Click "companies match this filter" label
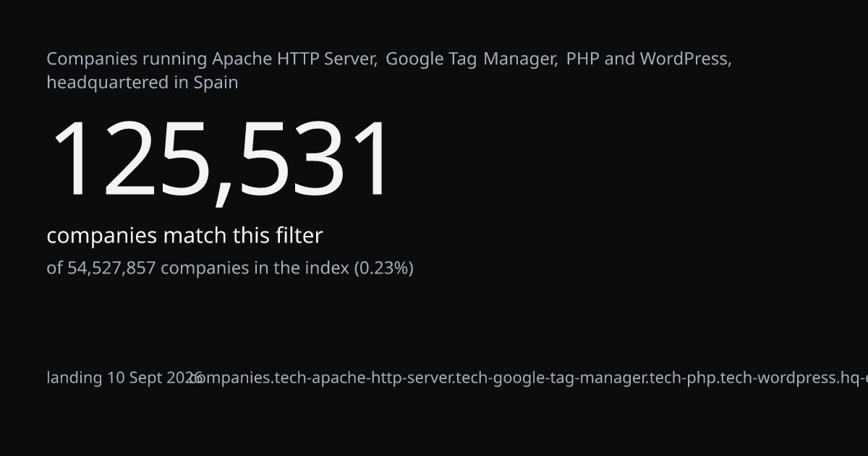This screenshot has height=456, width=868. (x=184, y=236)
